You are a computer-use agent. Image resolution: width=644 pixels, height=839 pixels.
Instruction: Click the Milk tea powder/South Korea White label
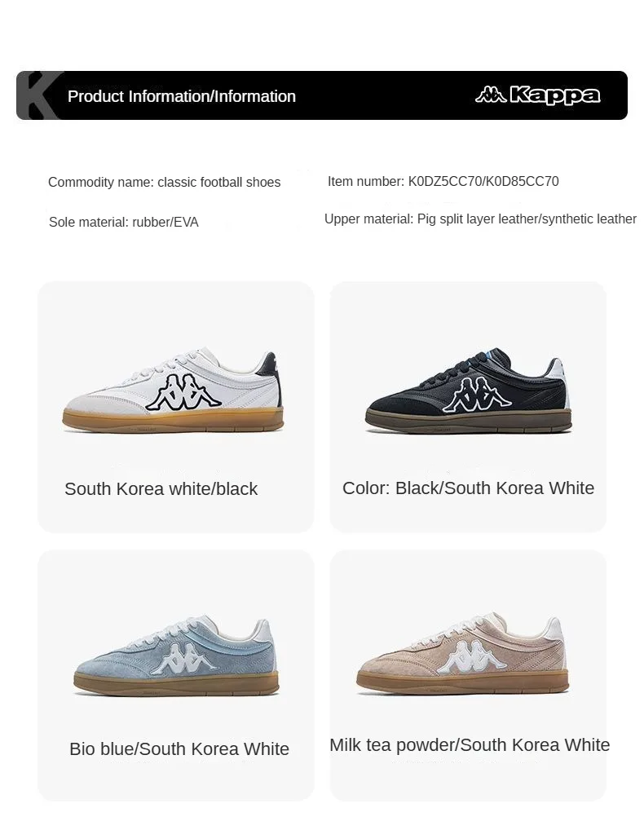pyautogui.click(x=470, y=745)
